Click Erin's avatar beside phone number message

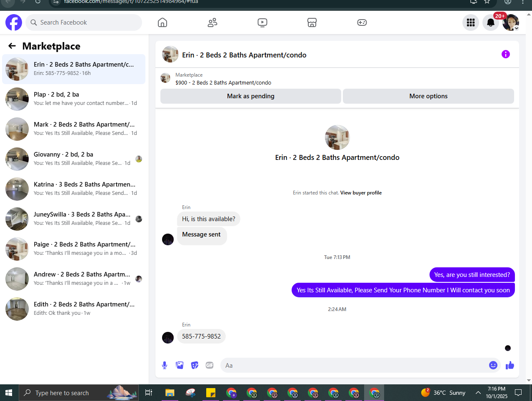pos(168,338)
